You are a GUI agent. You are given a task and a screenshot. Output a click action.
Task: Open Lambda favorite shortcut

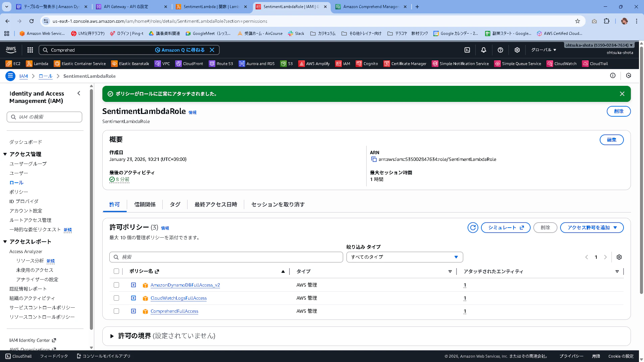coord(37,64)
